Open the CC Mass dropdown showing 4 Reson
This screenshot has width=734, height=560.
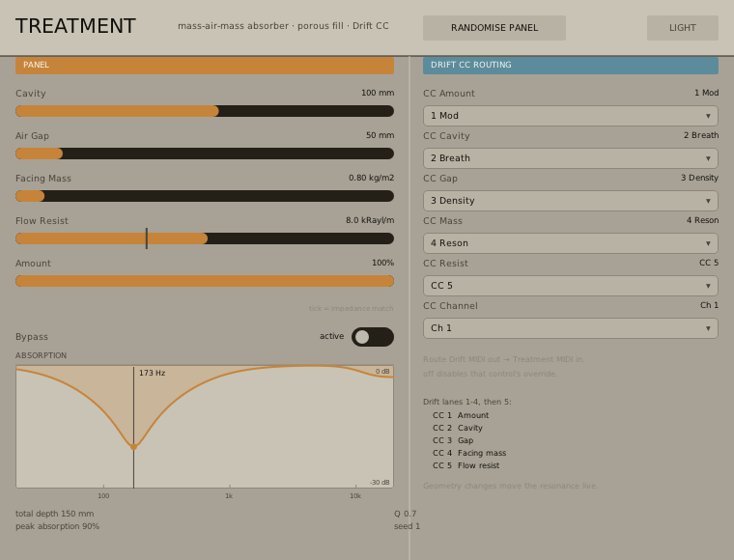[x=571, y=243]
